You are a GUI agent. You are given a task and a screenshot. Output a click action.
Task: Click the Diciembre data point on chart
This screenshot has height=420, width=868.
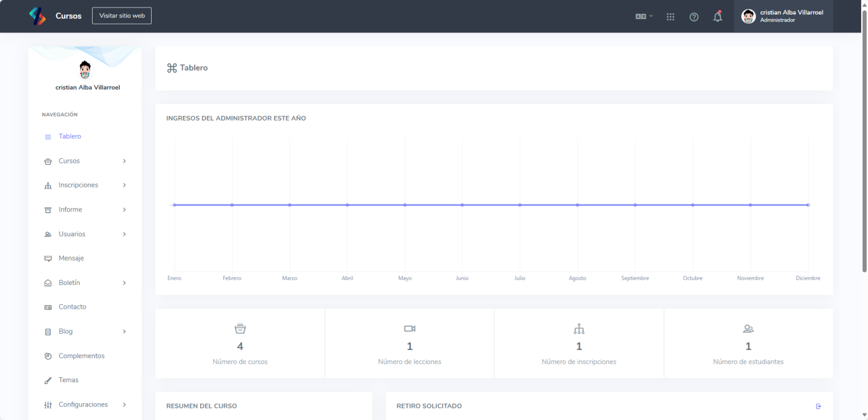pos(808,204)
